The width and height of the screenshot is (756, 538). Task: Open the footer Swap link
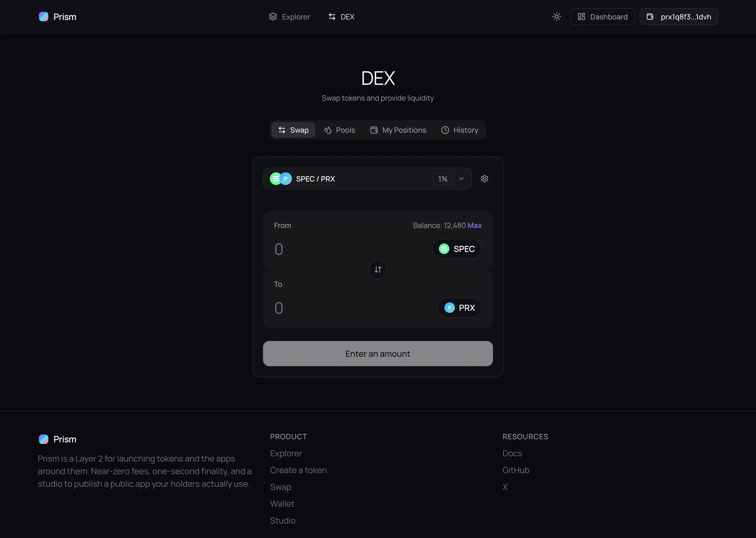(280, 487)
